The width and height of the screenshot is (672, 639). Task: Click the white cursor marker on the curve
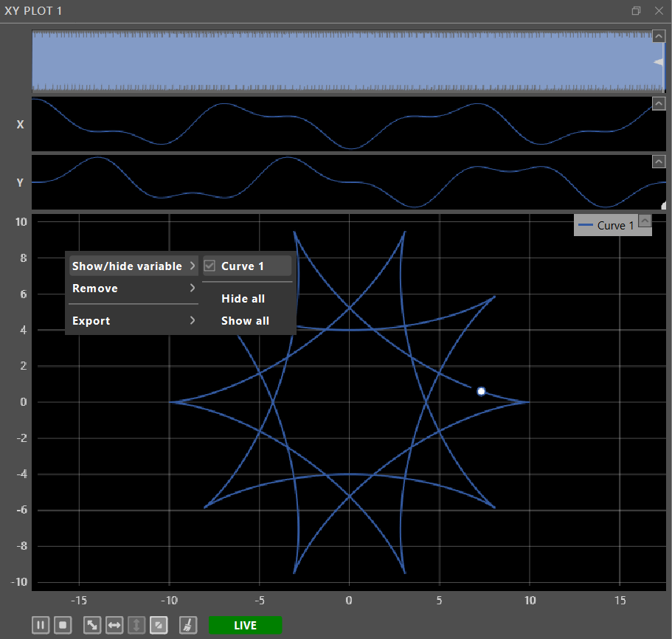point(481,391)
